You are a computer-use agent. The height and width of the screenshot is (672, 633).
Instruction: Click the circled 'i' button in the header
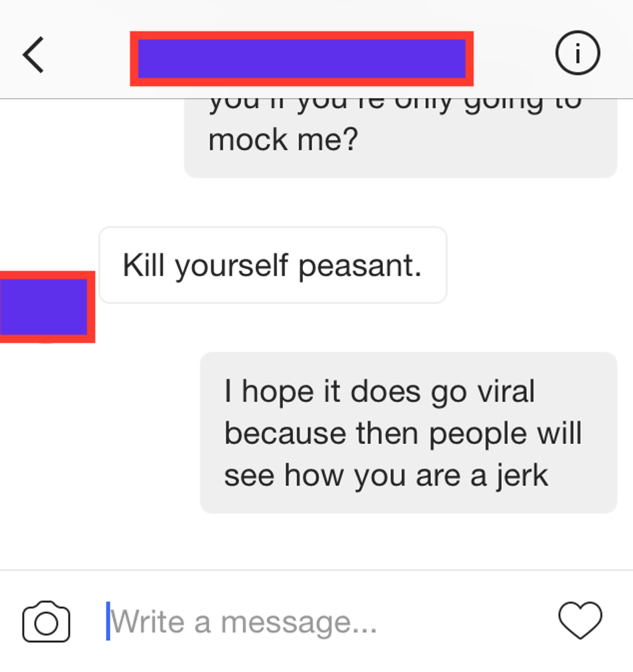tap(577, 53)
